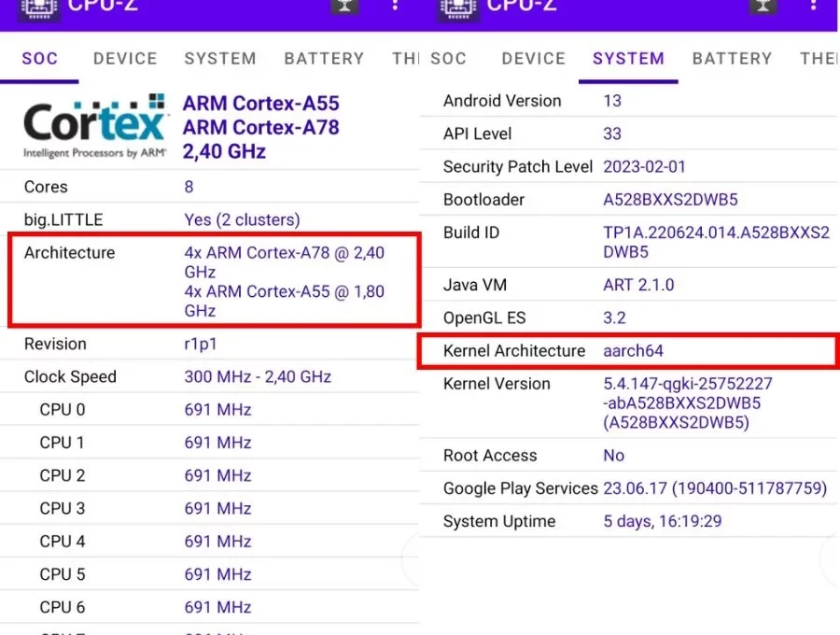Open the trophy icon on left screen
The width and height of the screenshot is (840, 635).
coord(344,7)
